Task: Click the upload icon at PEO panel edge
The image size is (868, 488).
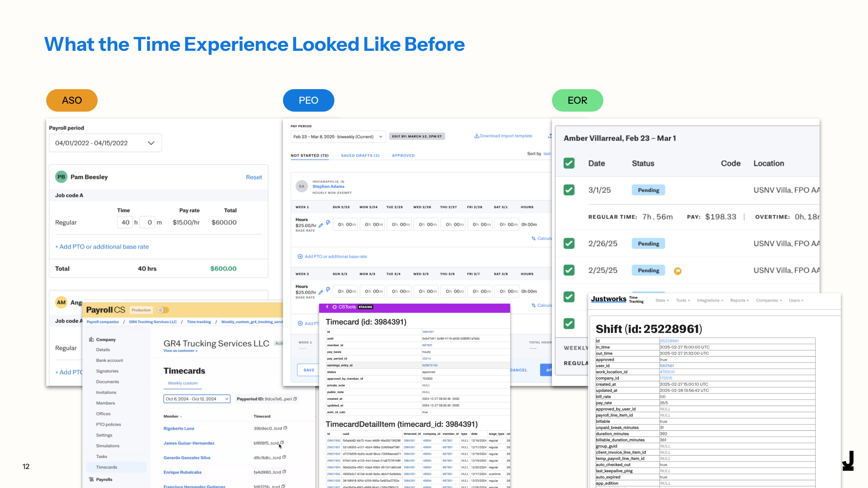Action: [550, 136]
